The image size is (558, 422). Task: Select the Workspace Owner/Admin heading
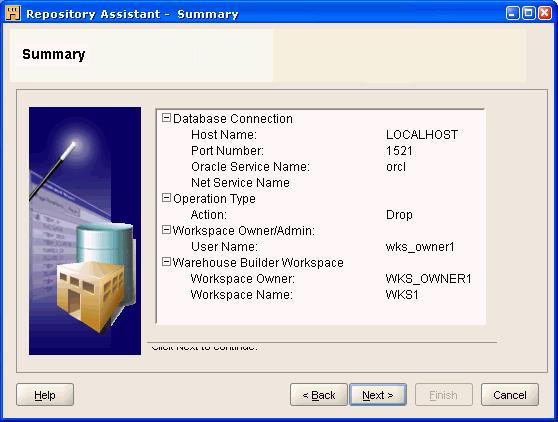[244, 231]
